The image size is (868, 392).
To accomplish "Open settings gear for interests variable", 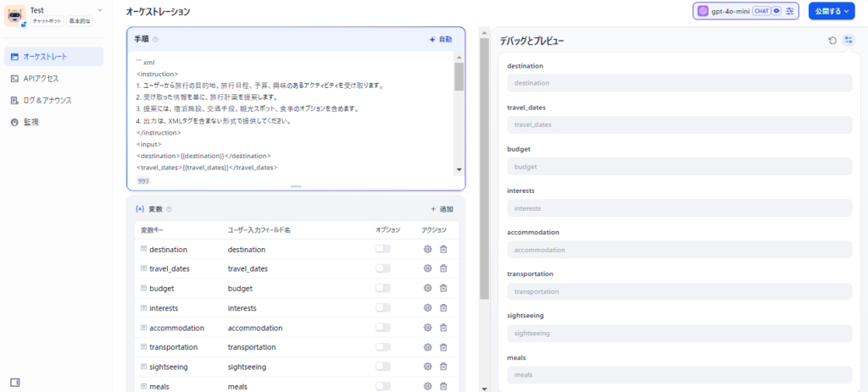I will click(427, 308).
